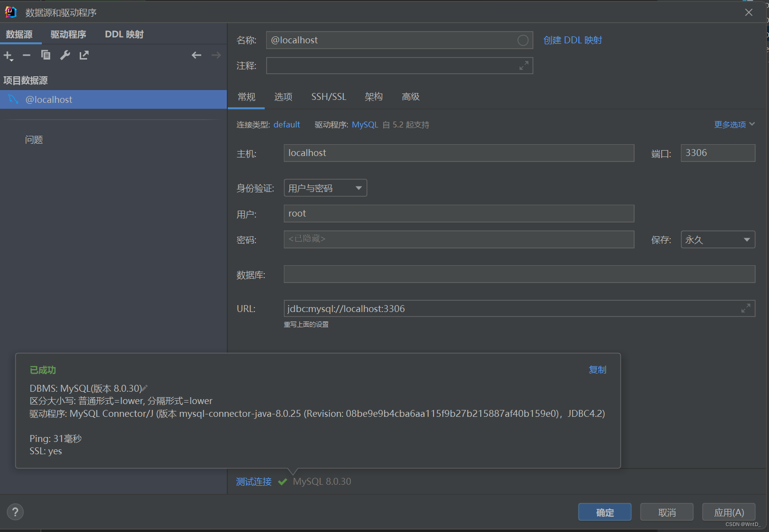Click the MySQL icon beside @localhost
Screen dimensions: 769x532
13,99
